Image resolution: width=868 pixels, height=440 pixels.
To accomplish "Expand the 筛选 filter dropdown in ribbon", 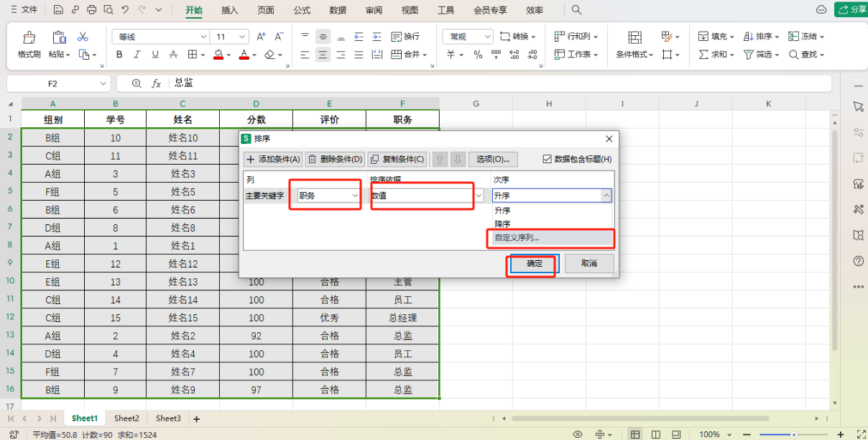I will (778, 55).
